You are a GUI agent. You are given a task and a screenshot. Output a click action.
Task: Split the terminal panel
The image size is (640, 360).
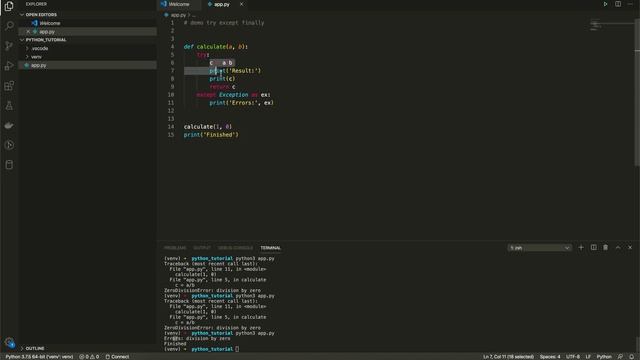593,248
